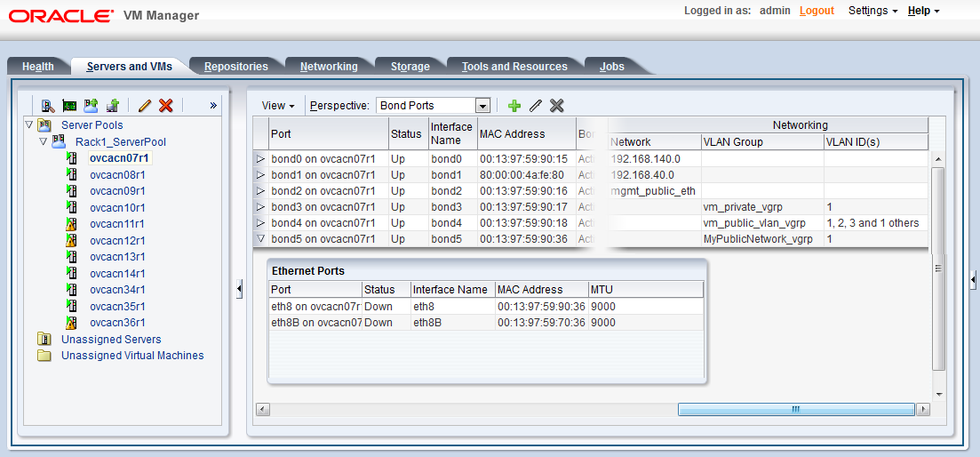980x457 pixels.
Task: Select the ovcacn14r1 server in tree
Action: point(117,273)
